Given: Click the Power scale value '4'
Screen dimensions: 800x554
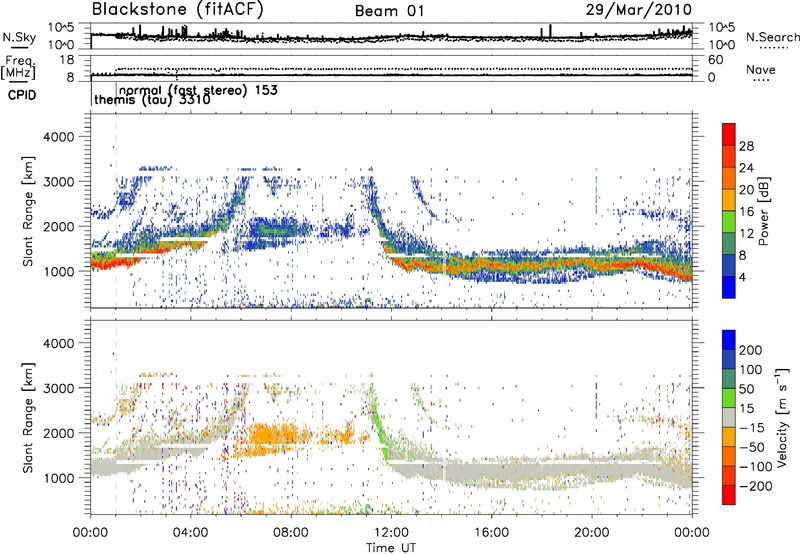Looking at the screenshot, I should [742, 277].
